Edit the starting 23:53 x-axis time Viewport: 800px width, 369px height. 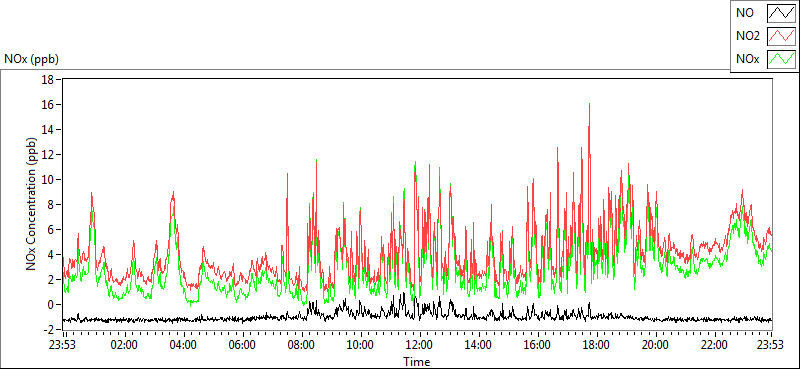click(63, 344)
